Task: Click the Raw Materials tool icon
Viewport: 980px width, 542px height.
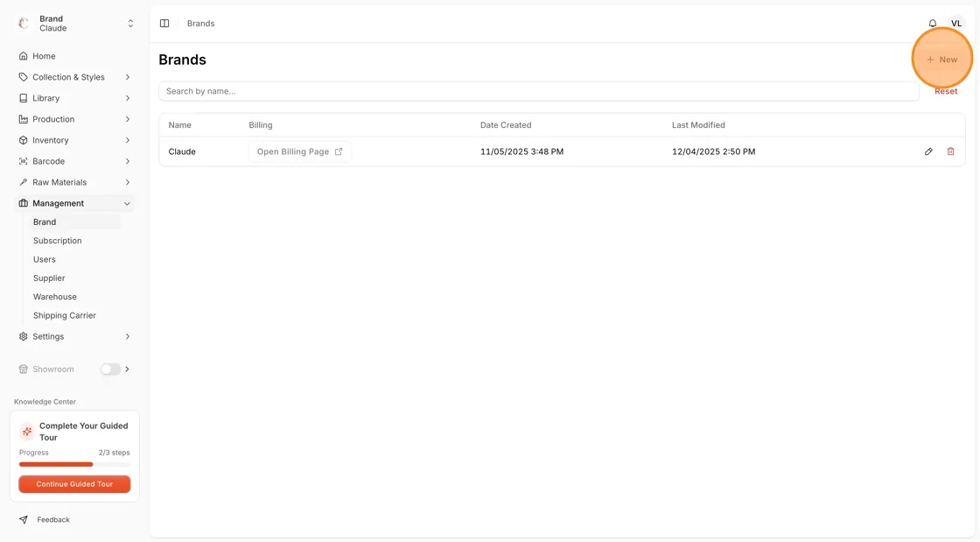Action: tap(23, 182)
